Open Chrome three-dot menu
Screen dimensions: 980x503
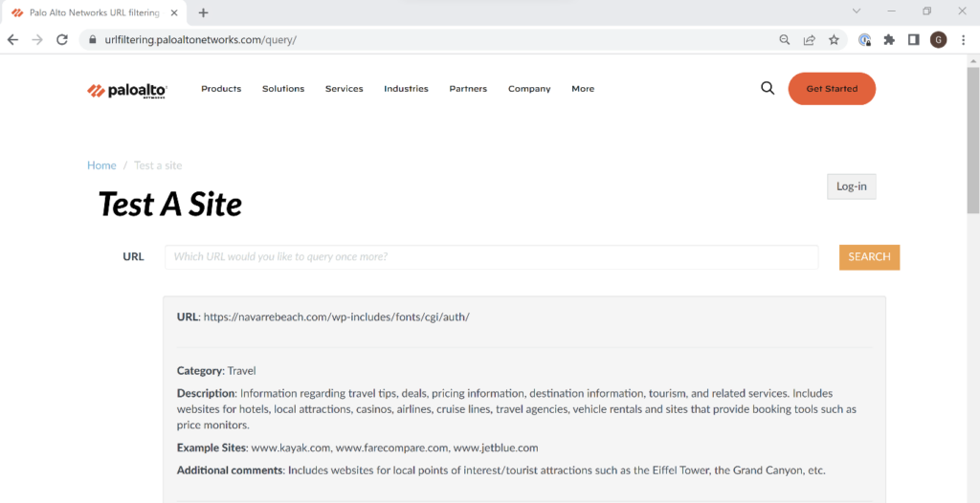[963, 40]
